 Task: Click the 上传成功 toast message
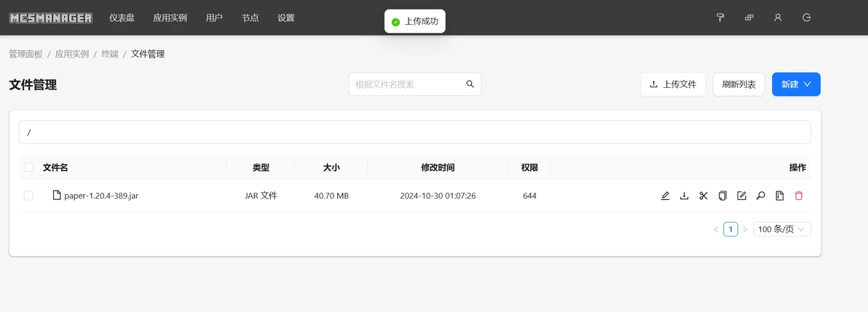pos(414,22)
